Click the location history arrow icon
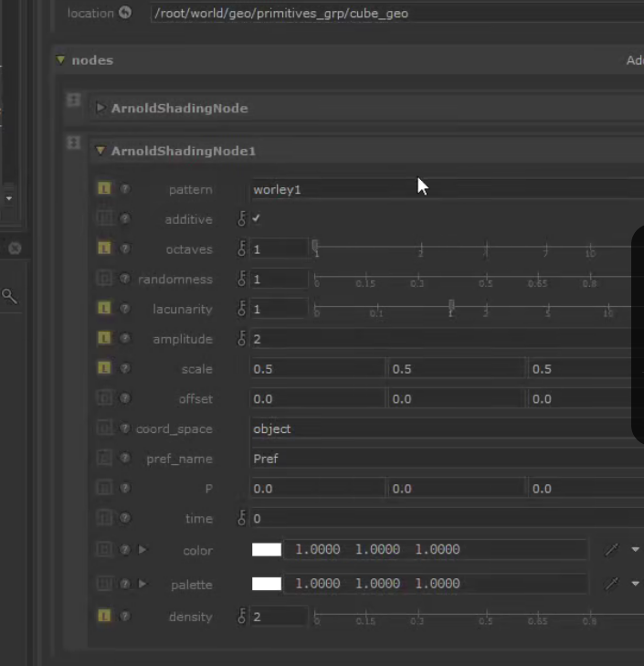The width and height of the screenshot is (644, 666). (125, 13)
